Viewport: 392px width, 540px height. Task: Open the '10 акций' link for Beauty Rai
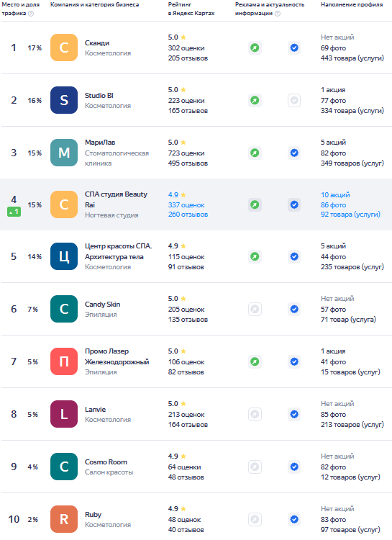[x=335, y=195]
